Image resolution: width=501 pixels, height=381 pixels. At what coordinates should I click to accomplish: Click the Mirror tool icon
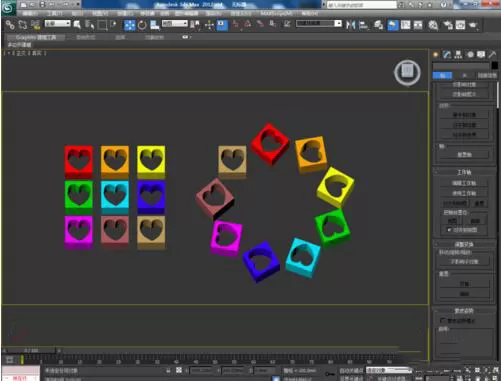click(x=350, y=25)
